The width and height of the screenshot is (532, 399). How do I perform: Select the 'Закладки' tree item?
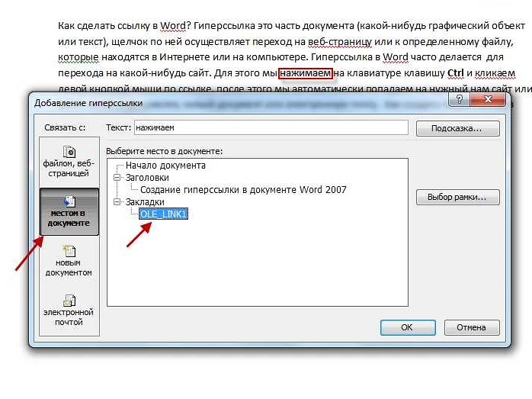(x=145, y=202)
